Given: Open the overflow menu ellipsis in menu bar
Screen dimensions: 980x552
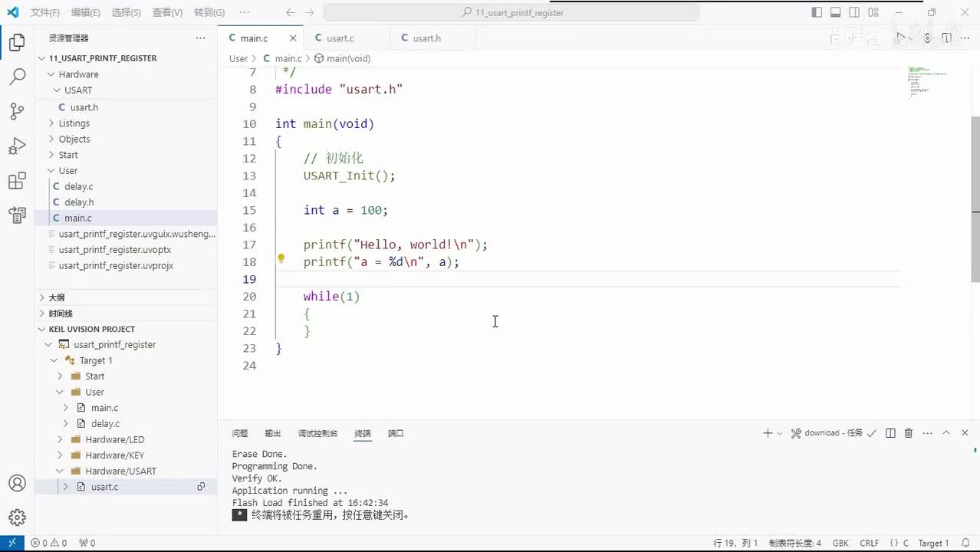Looking at the screenshot, I should [244, 12].
